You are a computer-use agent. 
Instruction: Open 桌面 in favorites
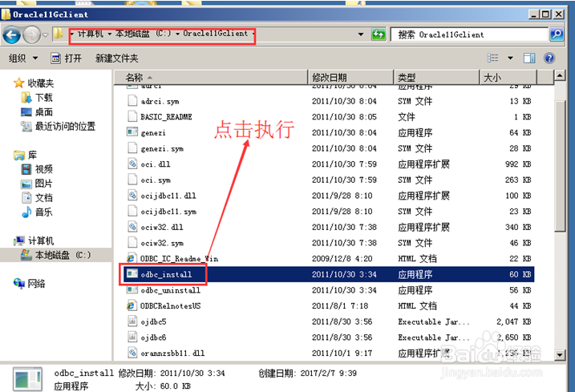click(x=37, y=112)
